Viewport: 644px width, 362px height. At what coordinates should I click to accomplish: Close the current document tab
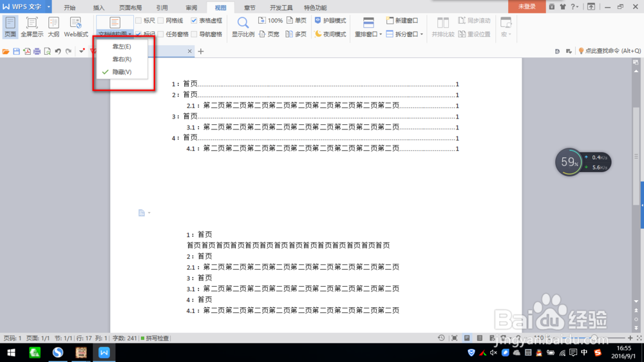click(x=189, y=52)
